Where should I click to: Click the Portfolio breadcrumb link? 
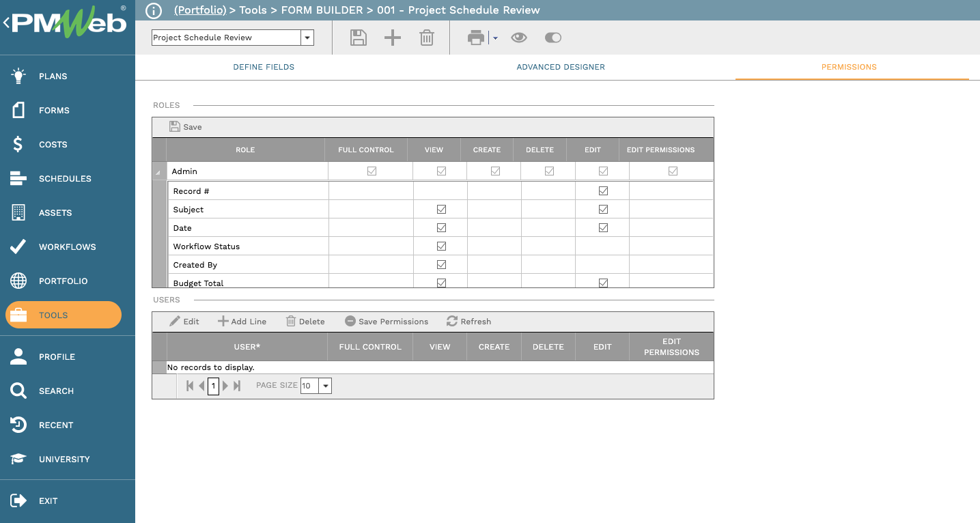point(200,10)
